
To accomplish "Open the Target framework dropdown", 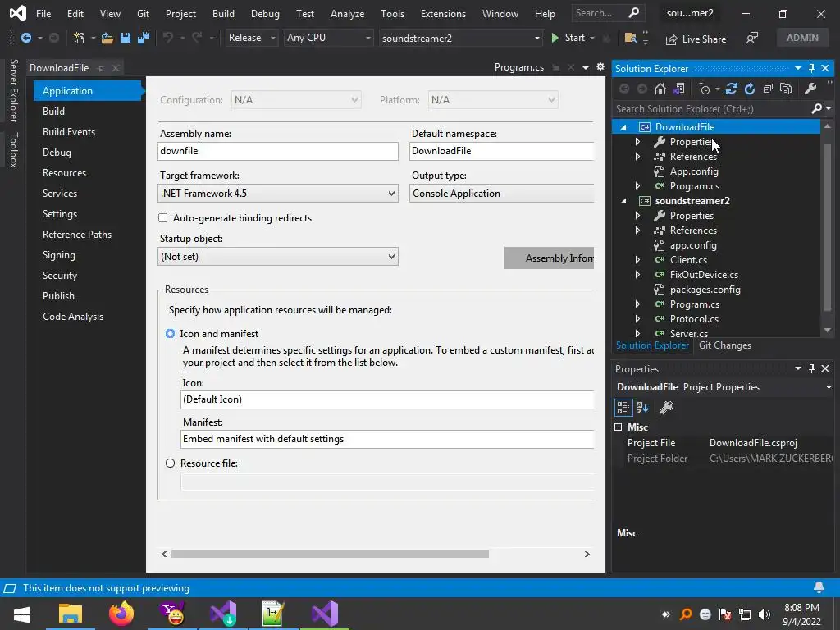I will pyautogui.click(x=278, y=194).
